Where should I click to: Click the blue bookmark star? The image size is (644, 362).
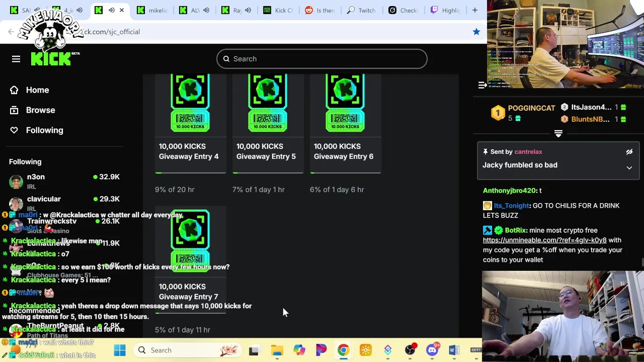coord(476,32)
